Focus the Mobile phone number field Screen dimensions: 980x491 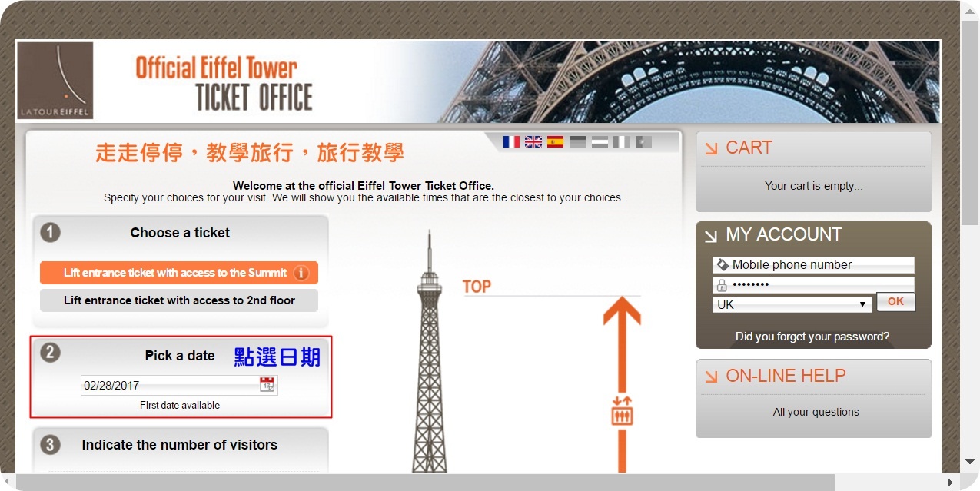(x=813, y=265)
